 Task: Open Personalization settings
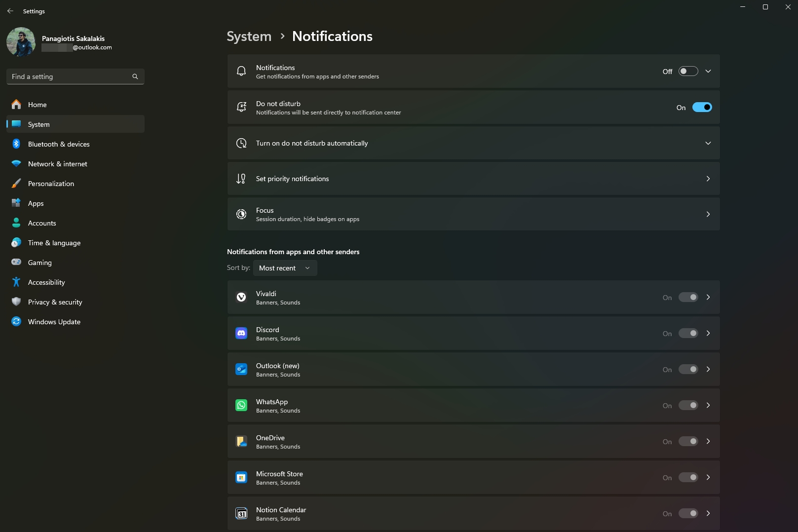point(76,183)
